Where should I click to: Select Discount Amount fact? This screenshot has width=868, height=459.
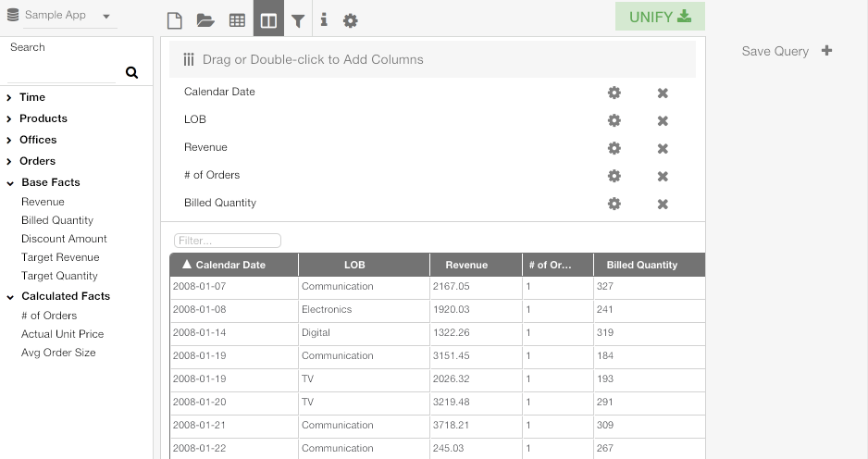coord(64,239)
